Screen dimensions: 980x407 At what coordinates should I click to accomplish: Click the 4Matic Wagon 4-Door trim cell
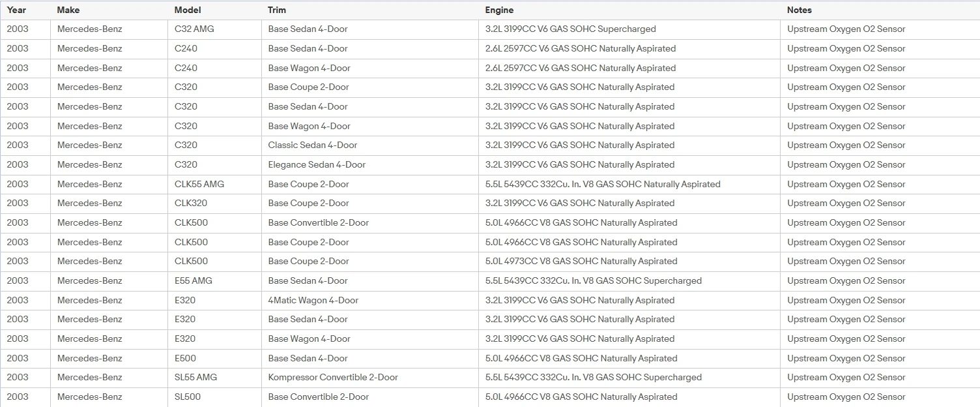click(x=369, y=300)
